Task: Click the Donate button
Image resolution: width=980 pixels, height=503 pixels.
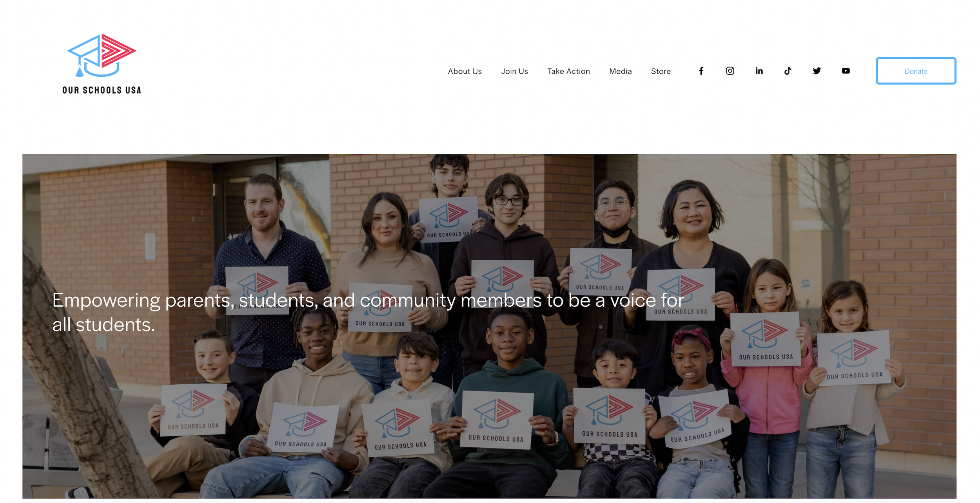Action: 916,71
